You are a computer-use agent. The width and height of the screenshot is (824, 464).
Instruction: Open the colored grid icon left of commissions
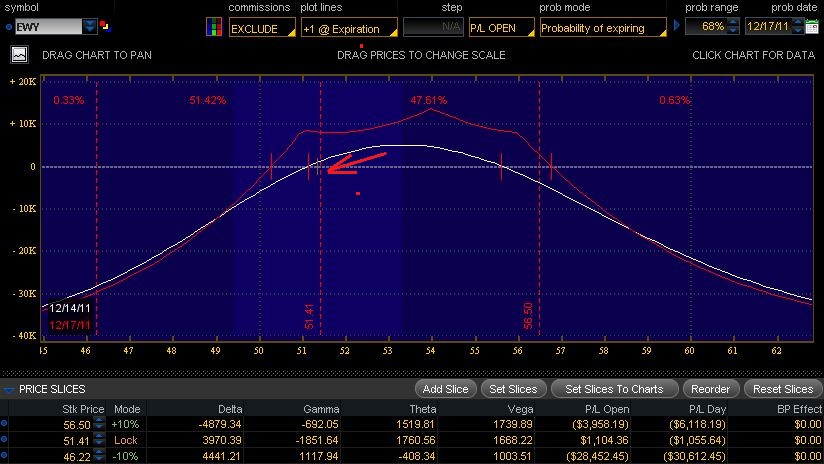coord(214,27)
